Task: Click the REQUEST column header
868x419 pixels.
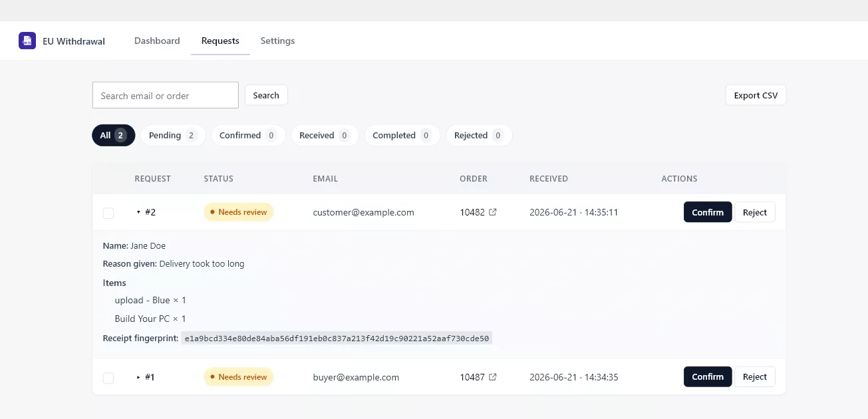Action: click(153, 178)
